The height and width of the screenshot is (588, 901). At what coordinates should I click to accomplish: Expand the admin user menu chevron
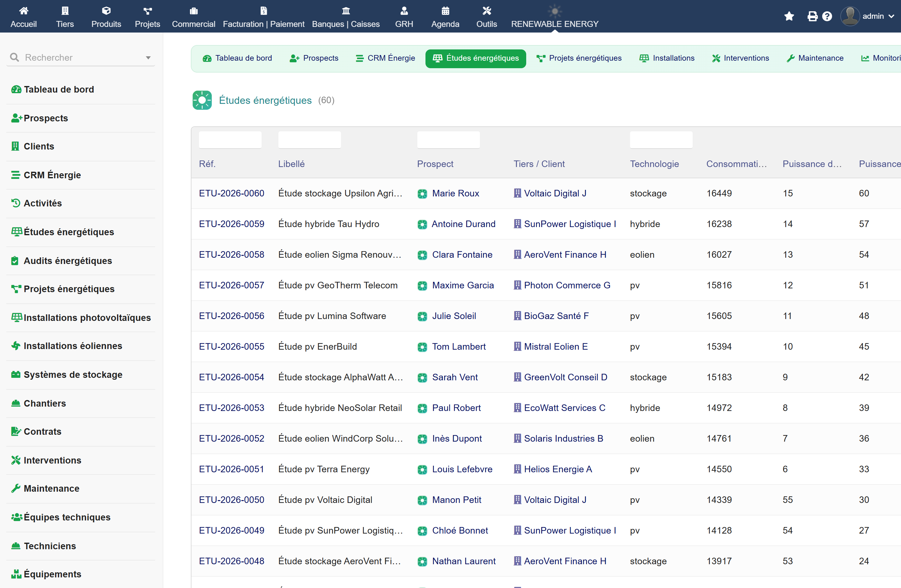892,16
